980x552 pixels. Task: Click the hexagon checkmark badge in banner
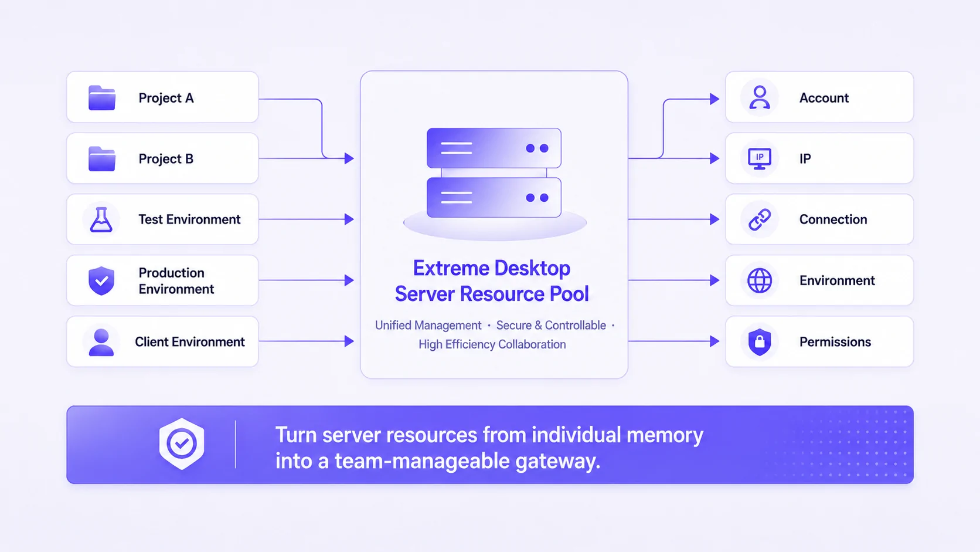182,444
